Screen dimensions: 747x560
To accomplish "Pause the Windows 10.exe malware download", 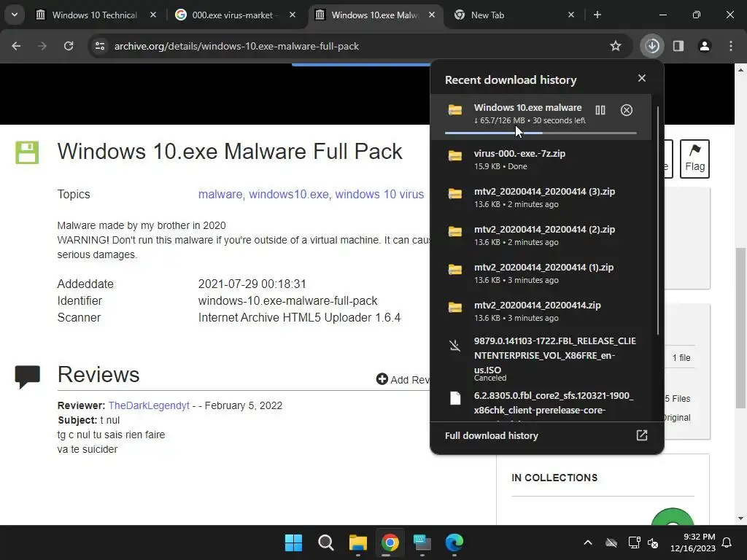I will (x=600, y=110).
